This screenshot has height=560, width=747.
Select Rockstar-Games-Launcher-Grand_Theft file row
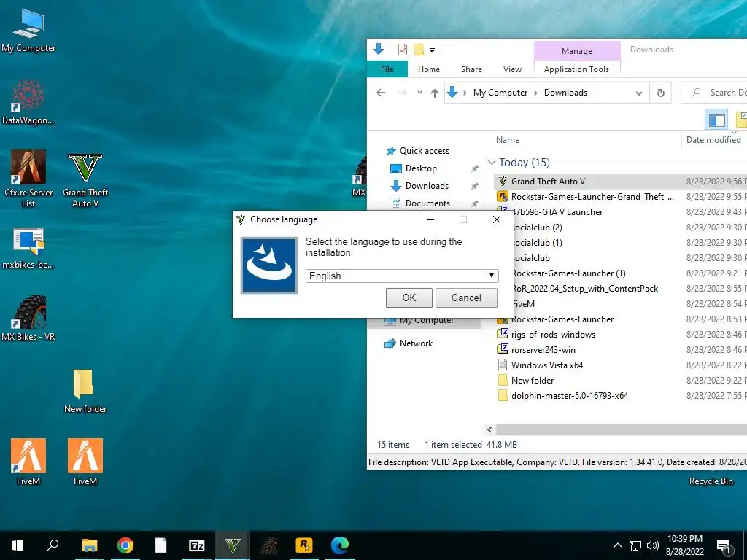[x=621, y=197]
